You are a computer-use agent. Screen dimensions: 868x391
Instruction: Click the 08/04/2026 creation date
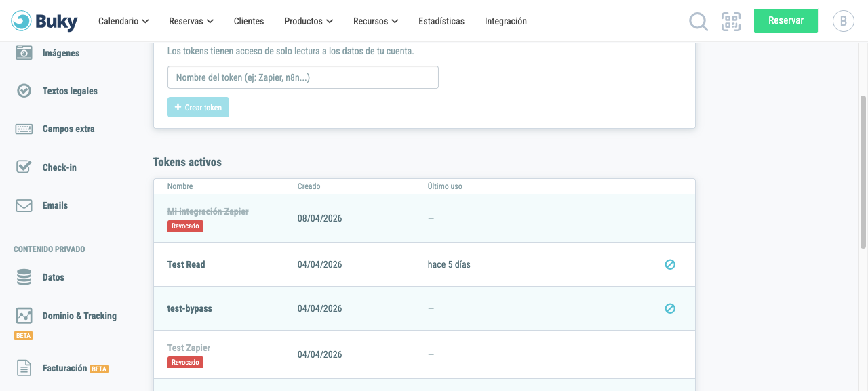click(320, 218)
